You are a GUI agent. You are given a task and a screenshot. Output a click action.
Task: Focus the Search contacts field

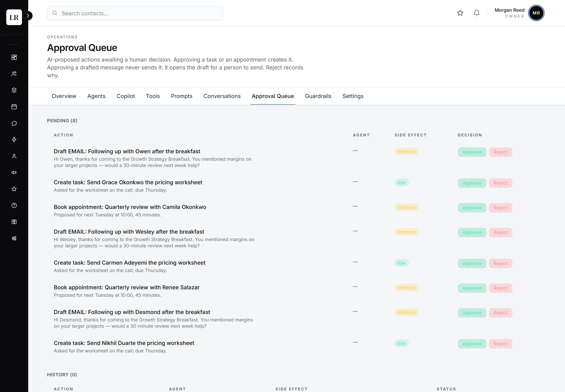[135, 13]
